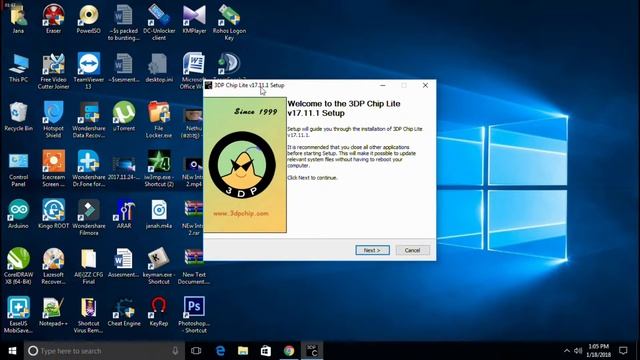Select the AE(2)ZZ CFG Final folder

(89, 266)
